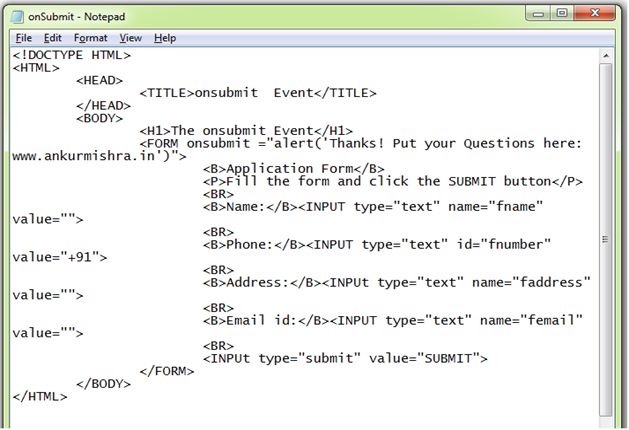This screenshot has height=430, width=629.
Task: Click the <!DOCTYPE HTML> line
Action: (72, 55)
